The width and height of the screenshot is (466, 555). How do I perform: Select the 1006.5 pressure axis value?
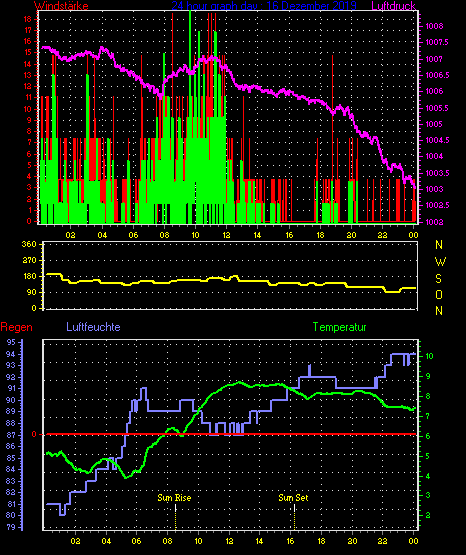click(437, 75)
